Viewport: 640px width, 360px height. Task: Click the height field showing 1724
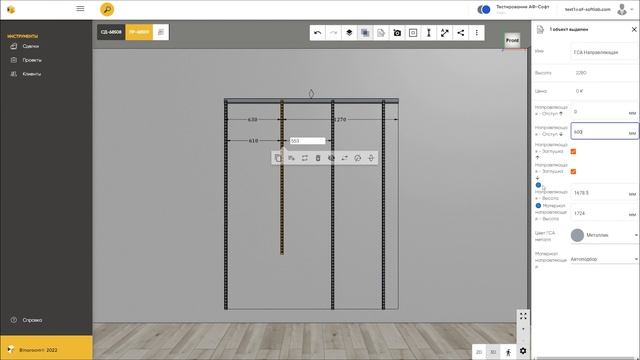click(x=604, y=213)
